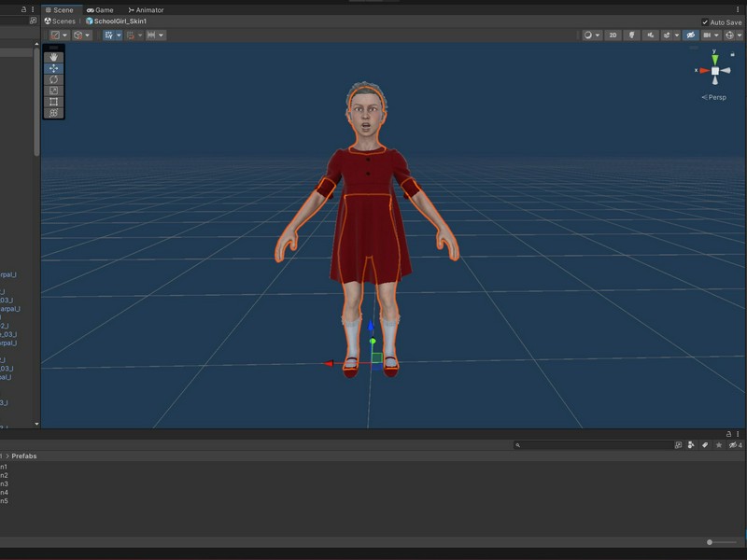Select the Scale tool

pyautogui.click(x=53, y=91)
